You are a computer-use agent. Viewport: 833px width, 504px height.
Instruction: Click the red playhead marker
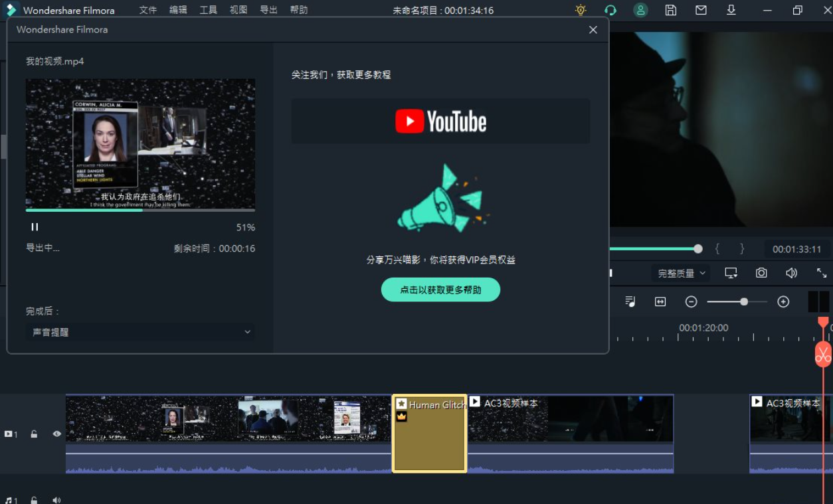823,322
